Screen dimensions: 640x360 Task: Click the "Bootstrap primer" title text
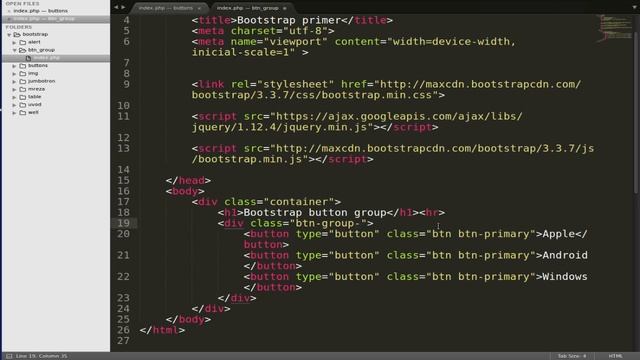pyautogui.click(x=289, y=20)
